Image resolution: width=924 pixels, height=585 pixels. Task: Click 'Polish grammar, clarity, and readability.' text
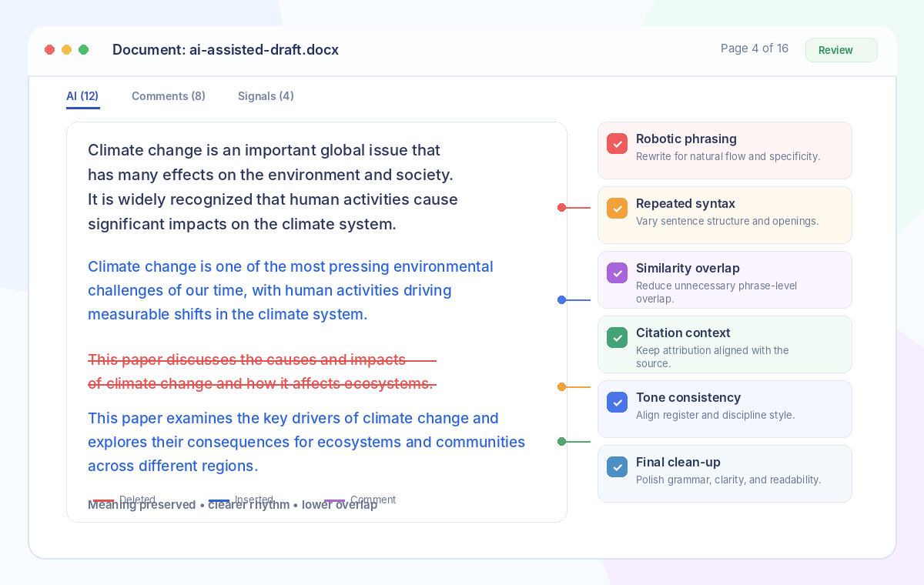[728, 480]
